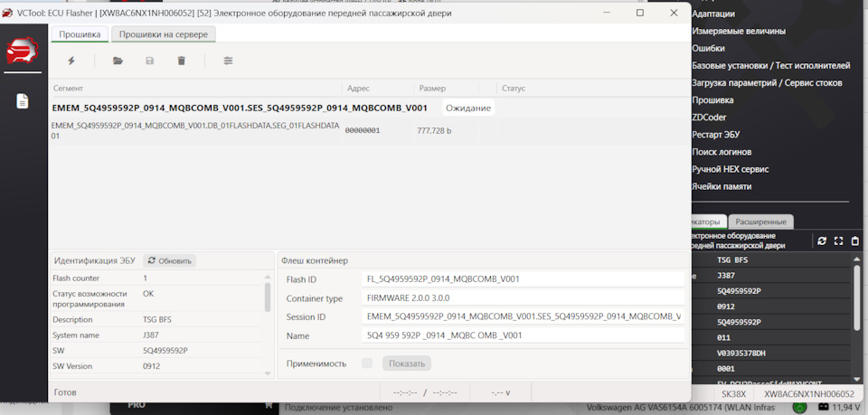Image resolution: width=868 pixels, height=415 pixels.
Task: Click the Готов status text
Action: 65,392
